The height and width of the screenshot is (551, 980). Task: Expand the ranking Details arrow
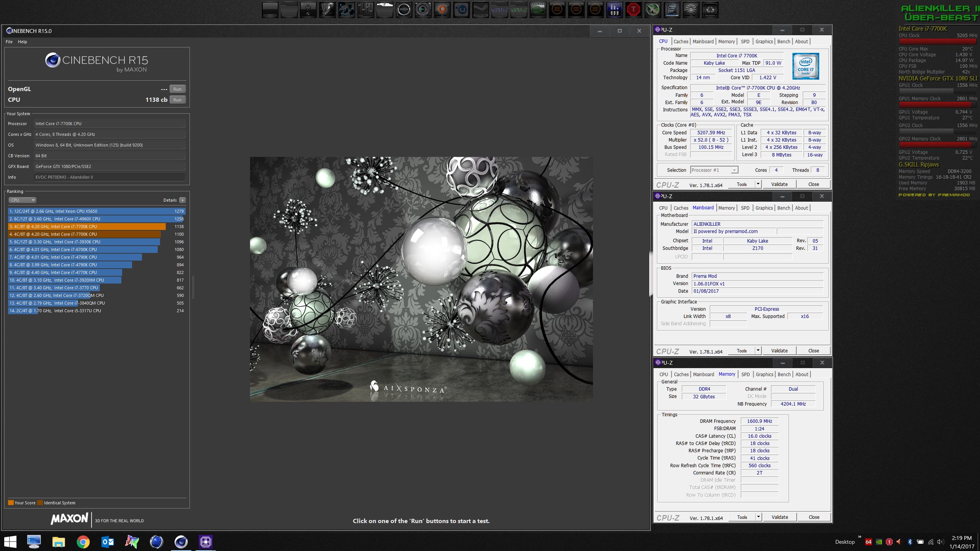(183, 200)
